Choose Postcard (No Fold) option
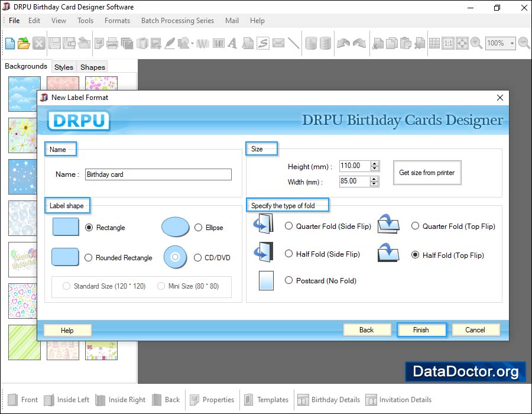Image resolution: width=532 pixels, height=414 pixels. [288, 281]
